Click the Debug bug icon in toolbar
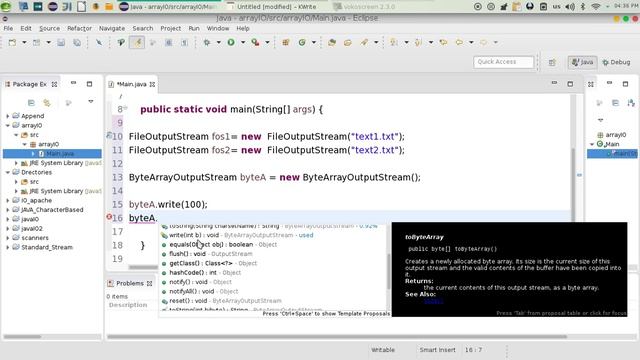Screen dimensions: 640x360 click(207, 42)
